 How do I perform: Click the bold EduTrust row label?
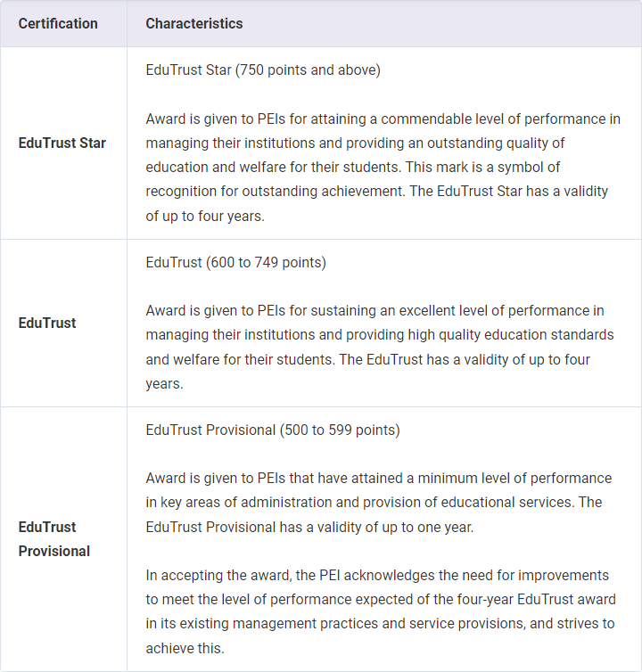click(x=47, y=323)
